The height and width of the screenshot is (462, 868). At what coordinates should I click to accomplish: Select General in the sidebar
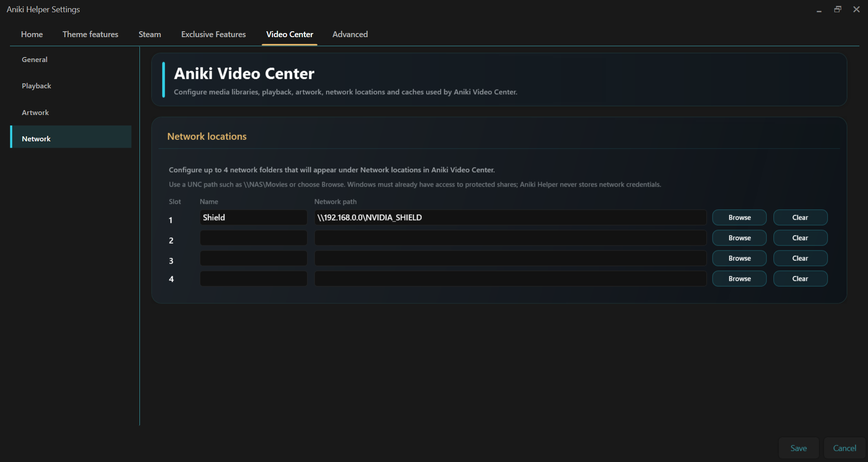[x=71, y=59]
